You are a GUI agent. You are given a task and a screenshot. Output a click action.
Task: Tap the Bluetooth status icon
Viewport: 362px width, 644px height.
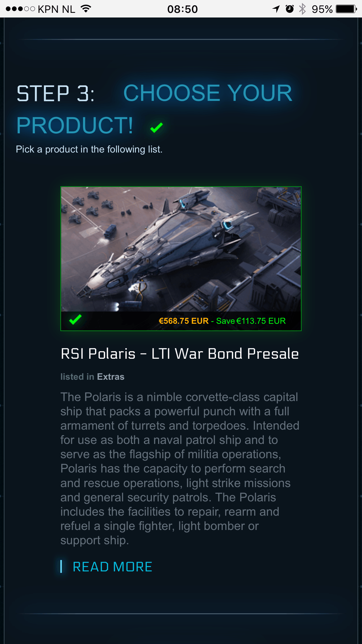[x=303, y=9]
